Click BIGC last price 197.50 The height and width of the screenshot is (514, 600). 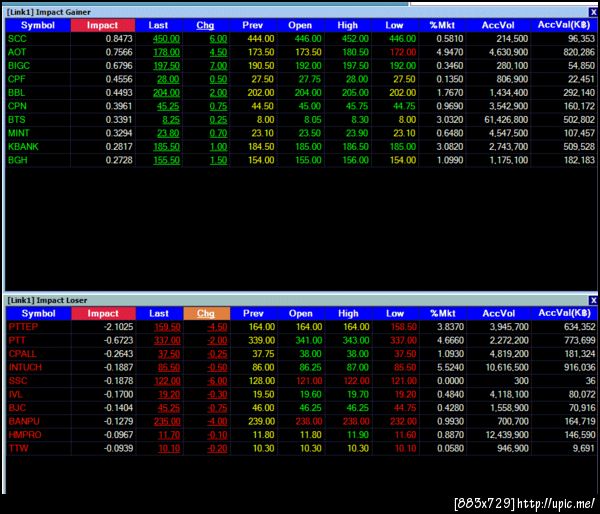(x=166, y=66)
